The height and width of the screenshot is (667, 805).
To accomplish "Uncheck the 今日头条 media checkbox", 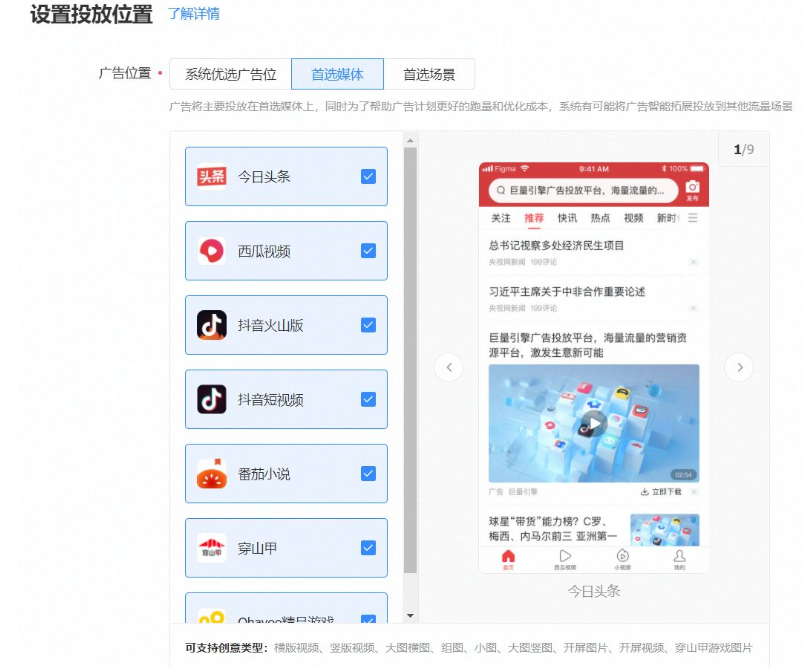I will click(x=369, y=176).
